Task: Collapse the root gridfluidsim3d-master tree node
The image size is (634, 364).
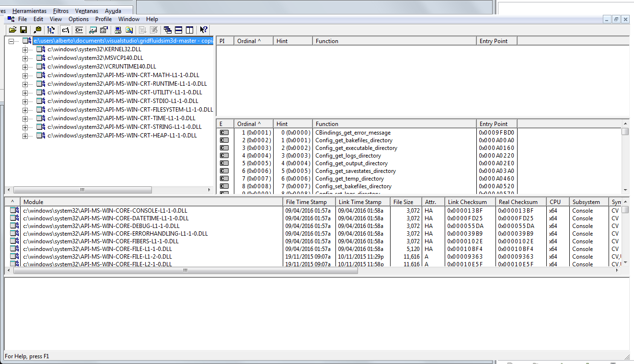Action: [11, 41]
